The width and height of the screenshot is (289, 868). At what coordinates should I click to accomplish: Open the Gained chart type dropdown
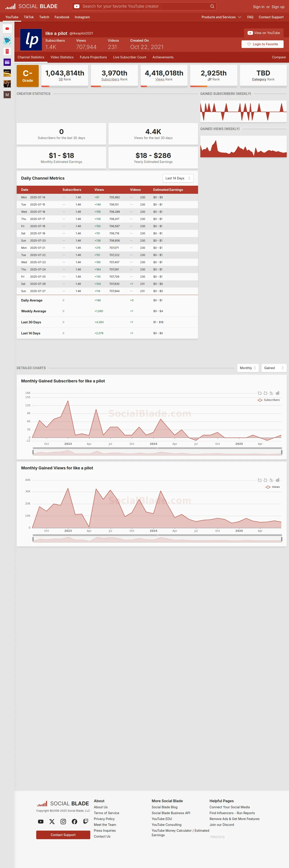tap(274, 368)
